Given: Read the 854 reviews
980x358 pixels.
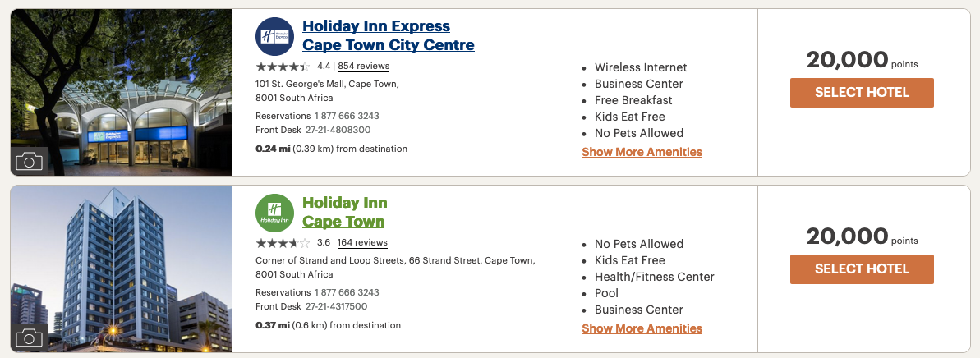Looking at the screenshot, I should [x=363, y=67].
